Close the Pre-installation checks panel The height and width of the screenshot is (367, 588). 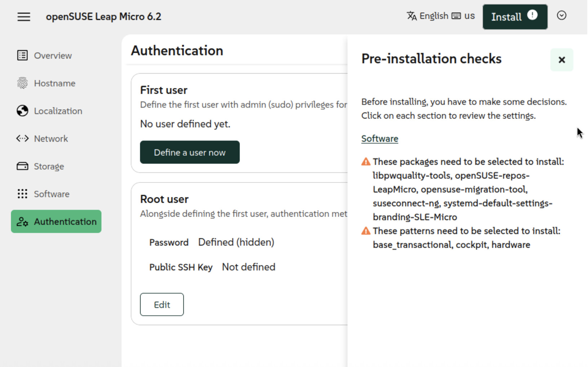[x=561, y=60]
